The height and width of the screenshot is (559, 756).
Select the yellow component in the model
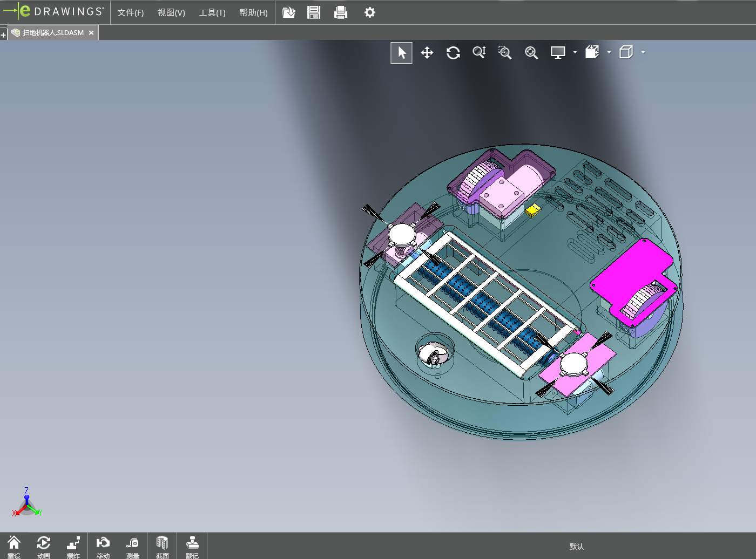[x=533, y=210]
